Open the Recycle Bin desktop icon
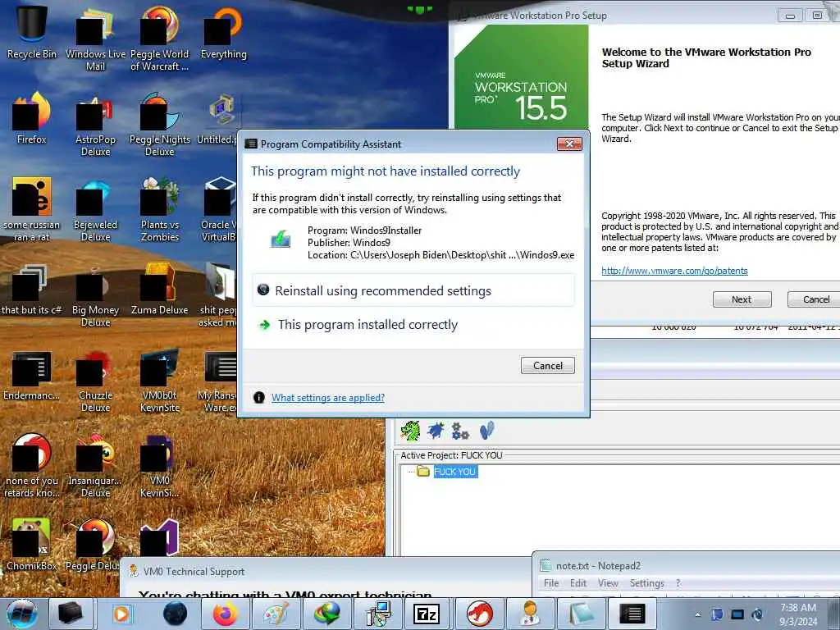The width and height of the screenshot is (840, 630). [x=31, y=32]
